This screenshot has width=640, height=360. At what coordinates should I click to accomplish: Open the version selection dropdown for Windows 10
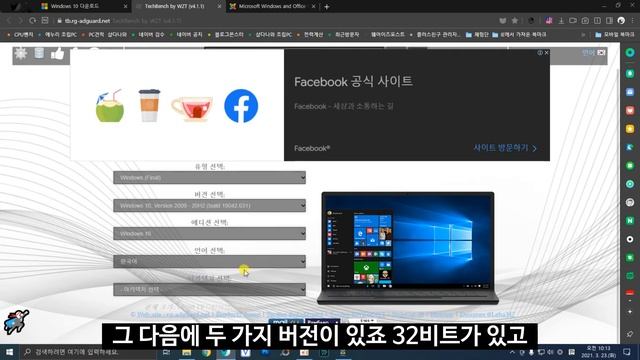coord(209,205)
